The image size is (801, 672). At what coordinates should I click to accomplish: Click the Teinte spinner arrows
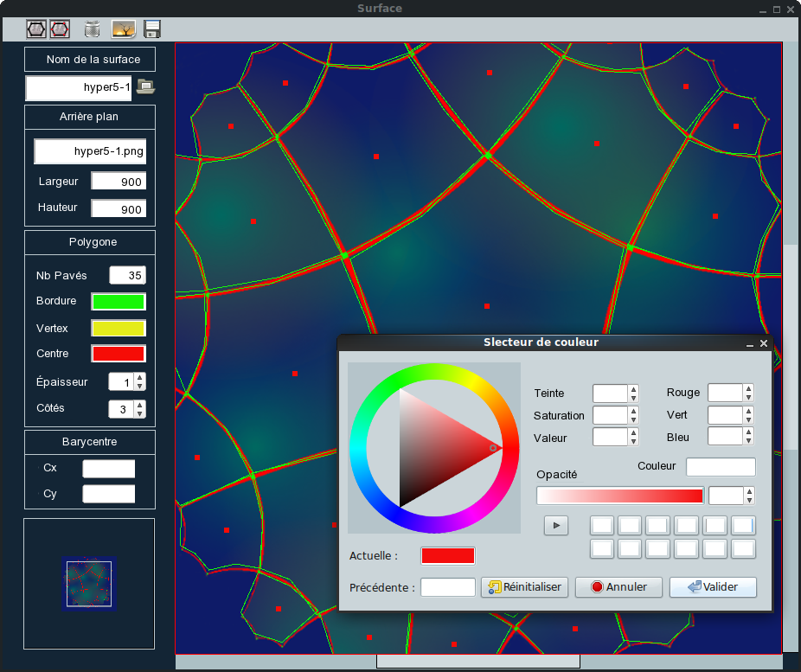[x=633, y=394]
